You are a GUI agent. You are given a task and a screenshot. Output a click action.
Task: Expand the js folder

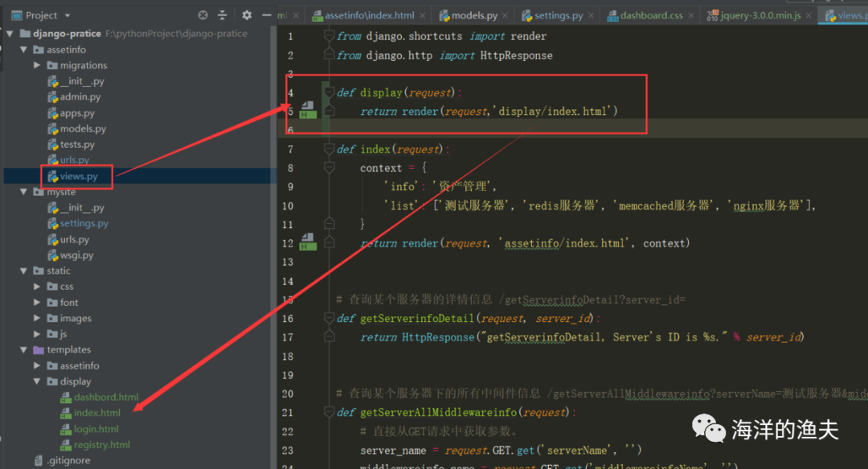36,334
